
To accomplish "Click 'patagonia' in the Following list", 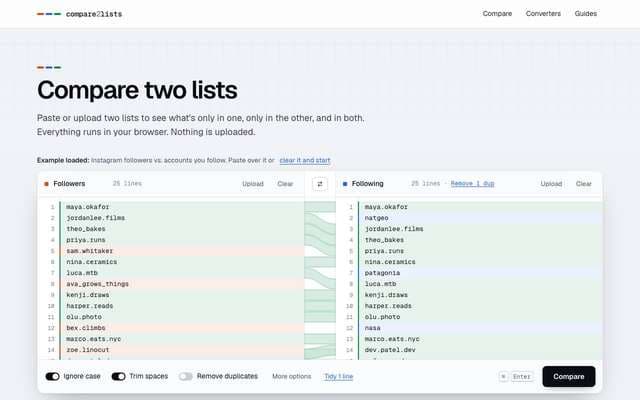I will click(382, 273).
